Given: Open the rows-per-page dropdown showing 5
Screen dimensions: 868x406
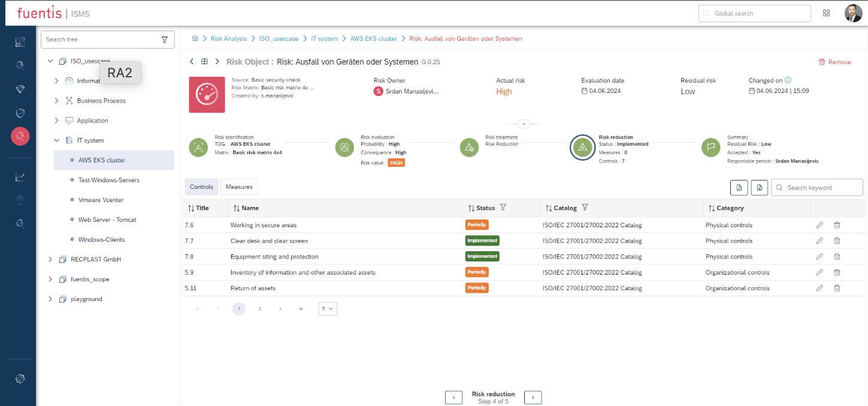Looking at the screenshot, I should [328, 309].
